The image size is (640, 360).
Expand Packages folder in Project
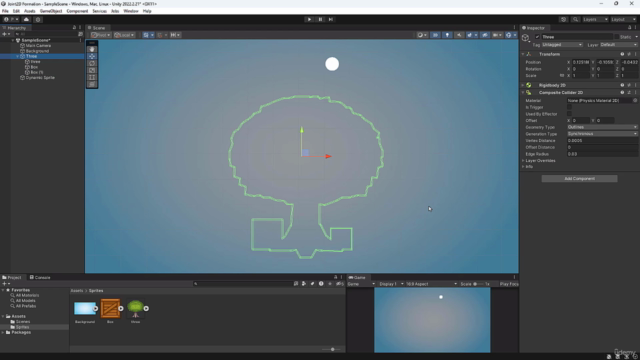click(x=3, y=332)
